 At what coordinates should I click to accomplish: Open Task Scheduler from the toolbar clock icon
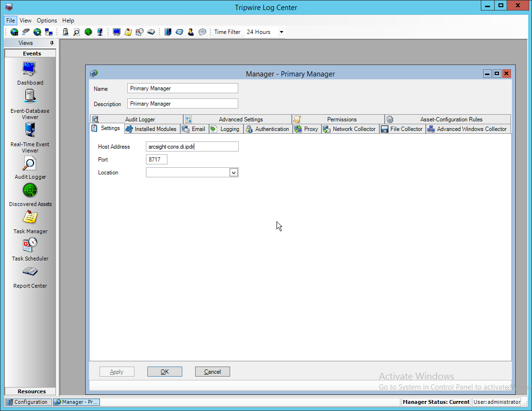coord(139,32)
